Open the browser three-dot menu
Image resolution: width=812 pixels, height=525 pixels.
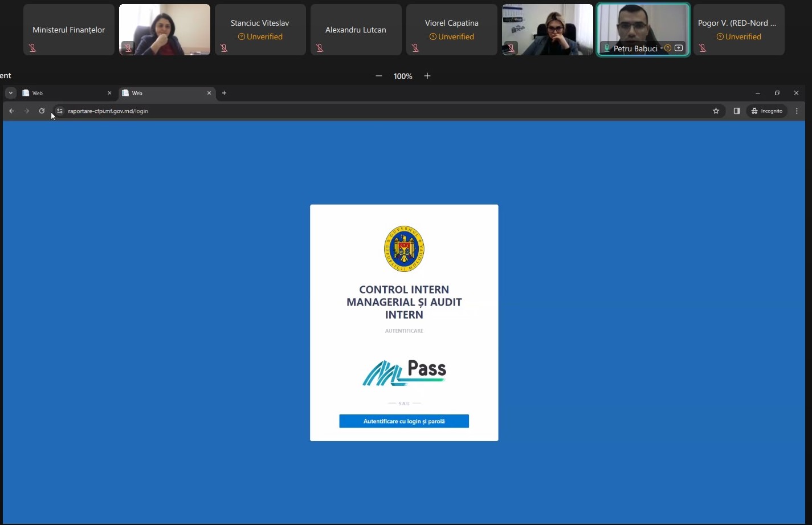click(797, 111)
